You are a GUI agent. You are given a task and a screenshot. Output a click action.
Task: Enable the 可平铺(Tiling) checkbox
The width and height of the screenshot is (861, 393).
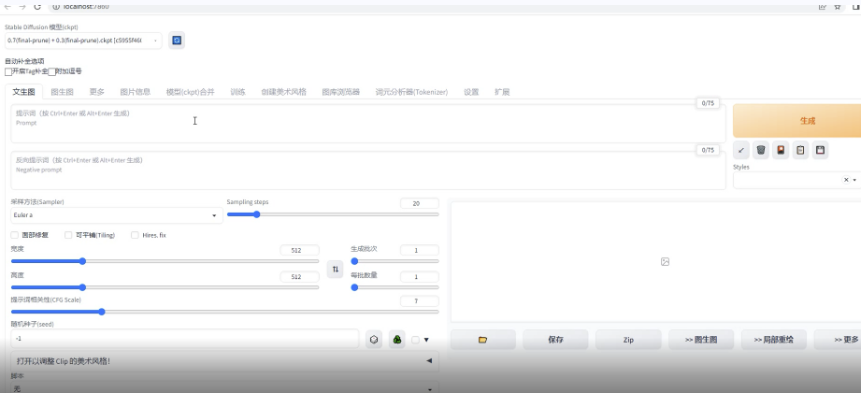tap(69, 235)
